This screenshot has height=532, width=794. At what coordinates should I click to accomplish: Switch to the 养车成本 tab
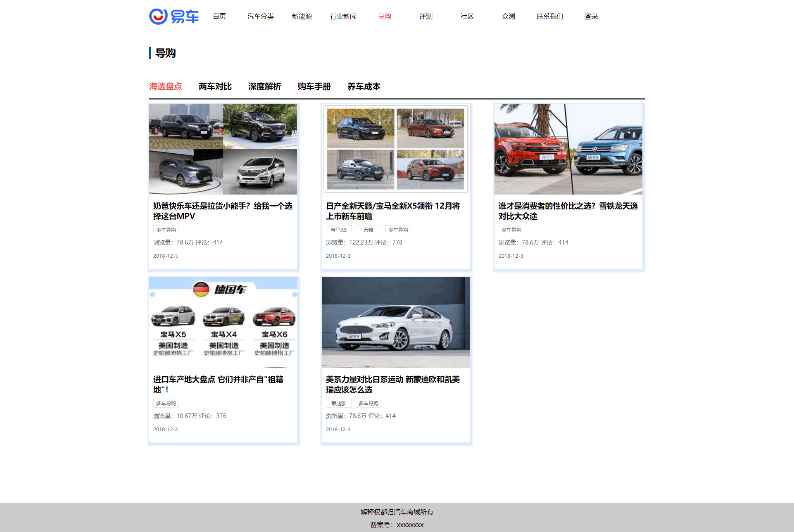coord(364,86)
